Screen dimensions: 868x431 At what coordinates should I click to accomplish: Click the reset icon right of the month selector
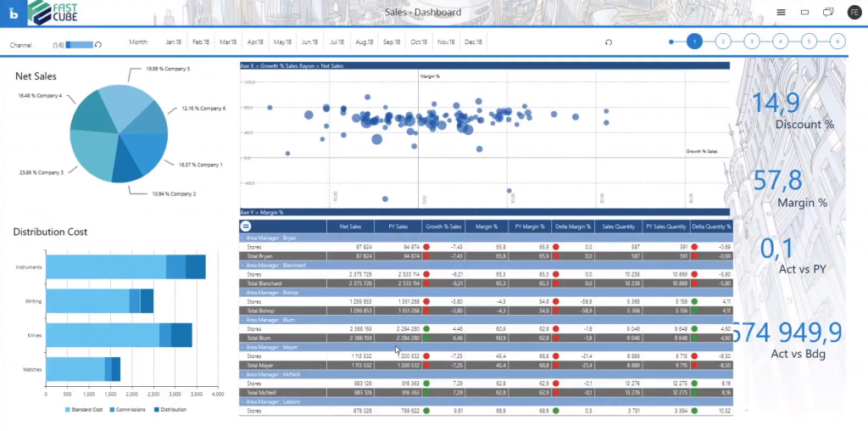608,42
